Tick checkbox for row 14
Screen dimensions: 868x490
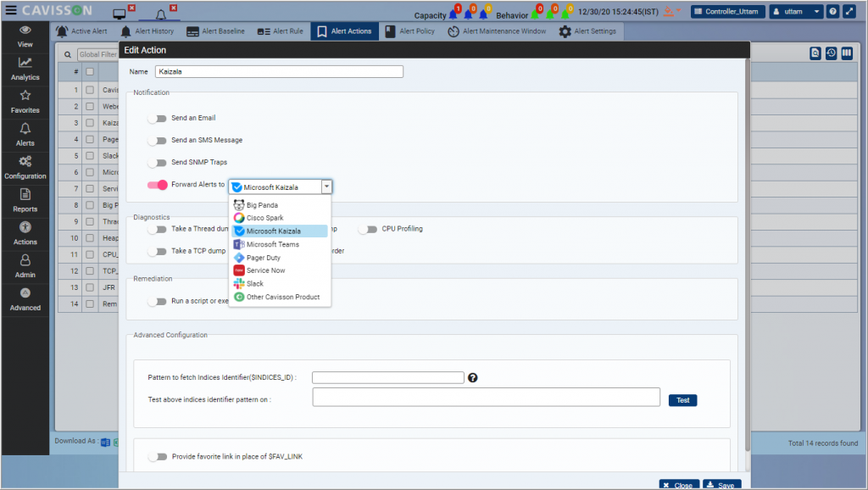[x=90, y=304]
